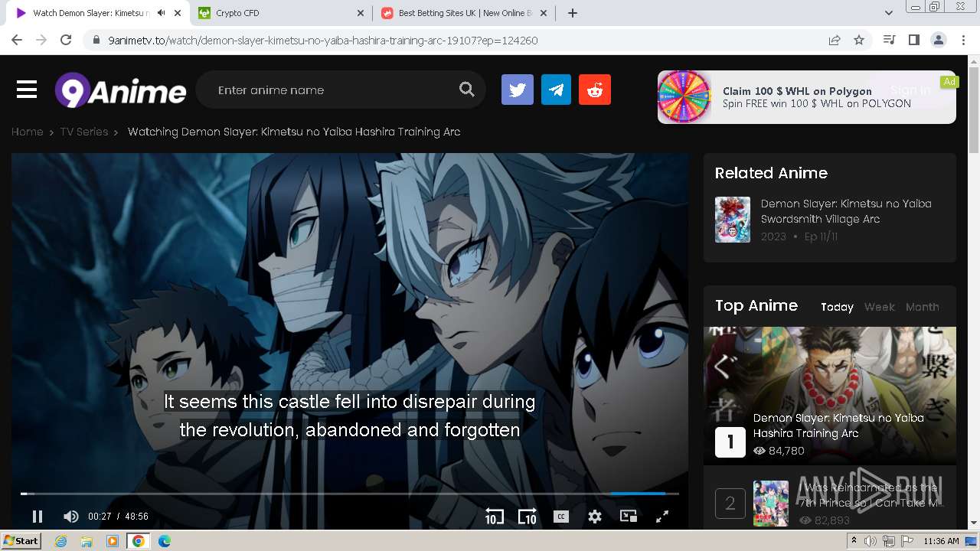The width and height of the screenshot is (980, 551).
Task: Launch Internet Explorer from taskbar
Action: coord(61,541)
